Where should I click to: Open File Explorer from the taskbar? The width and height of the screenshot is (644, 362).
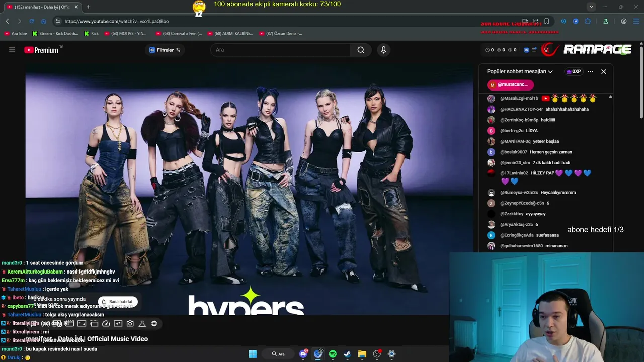click(x=362, y=354)
